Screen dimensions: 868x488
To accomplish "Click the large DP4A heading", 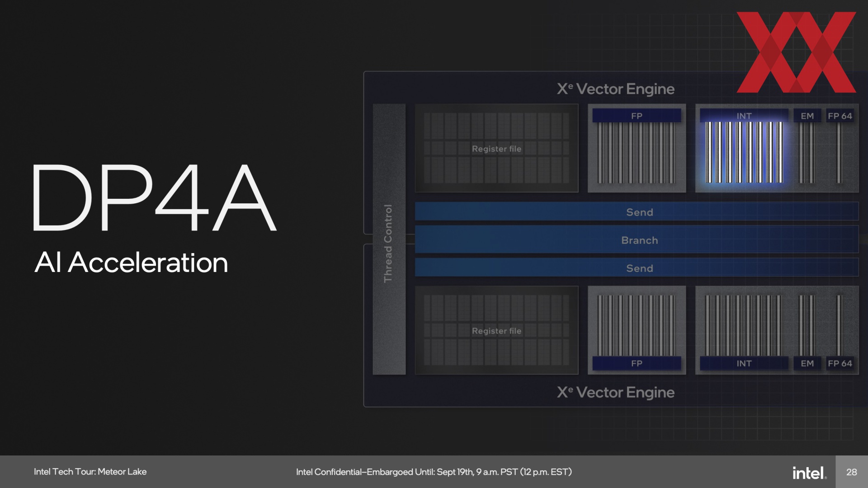I will [154, 197].
